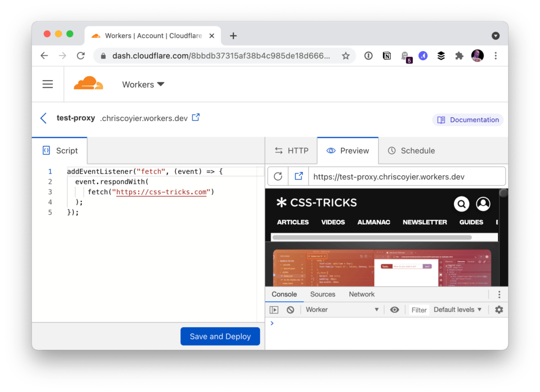
Task: Click the test-proxy worker name
Action: pos(76,118)
